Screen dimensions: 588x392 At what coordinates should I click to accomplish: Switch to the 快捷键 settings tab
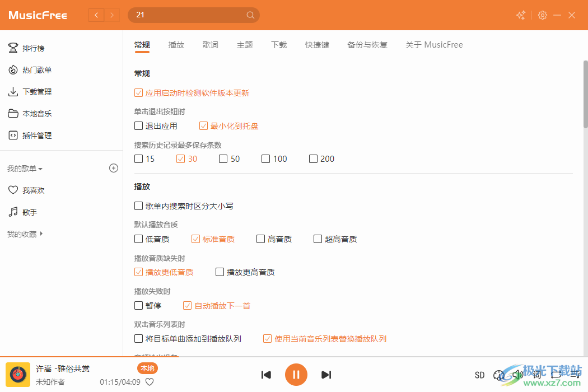tap(318, 45)
